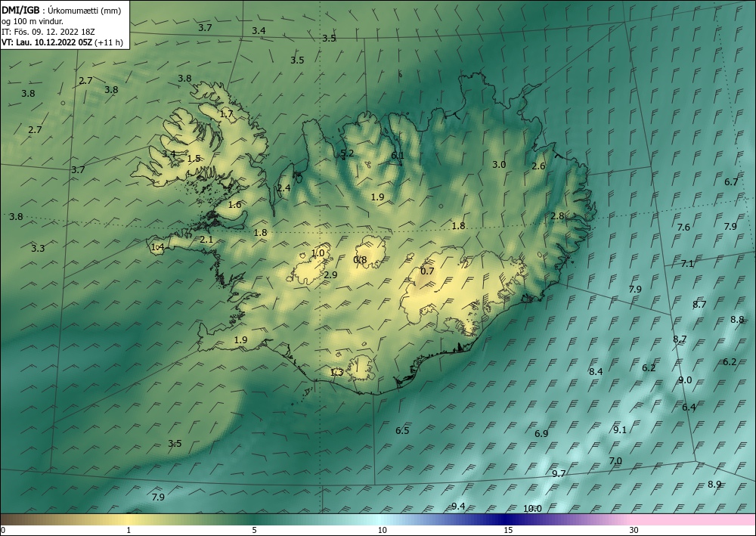Click the 9.7 value label
This screenshot has width=756, height=536.
coord(559,473)
